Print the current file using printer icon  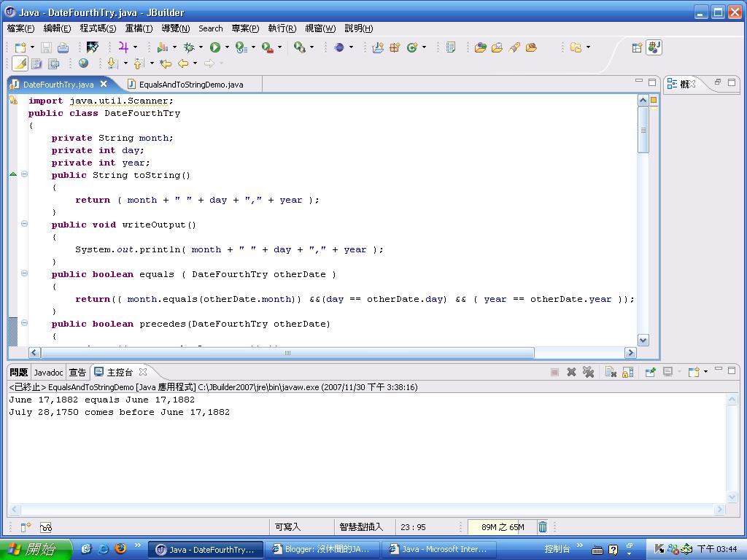(x=63, y=47)
